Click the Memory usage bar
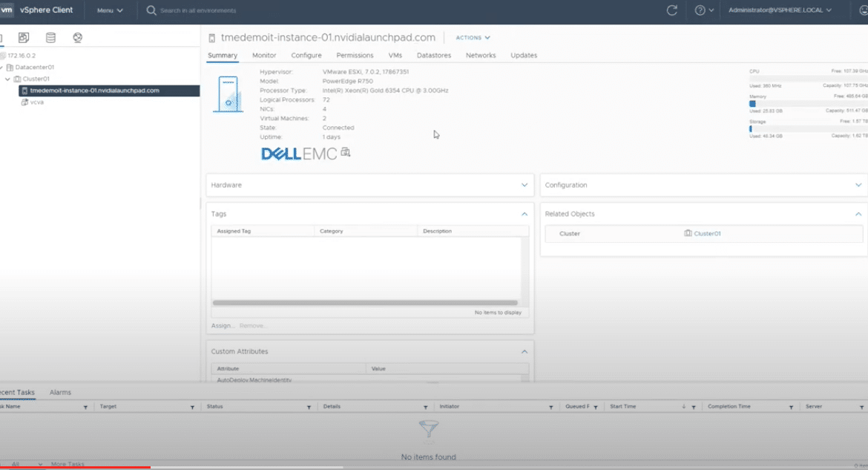Screen dimensions: 868x470 (x=808, y=104)
